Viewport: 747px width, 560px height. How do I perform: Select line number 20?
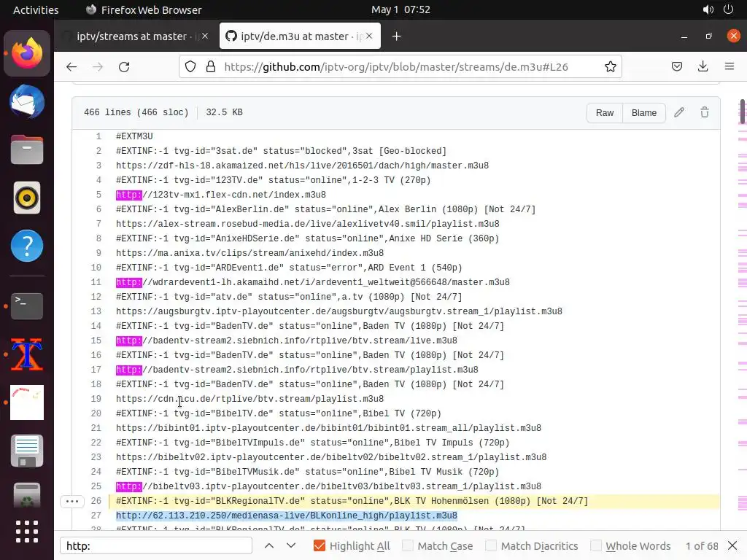[96, 413]
